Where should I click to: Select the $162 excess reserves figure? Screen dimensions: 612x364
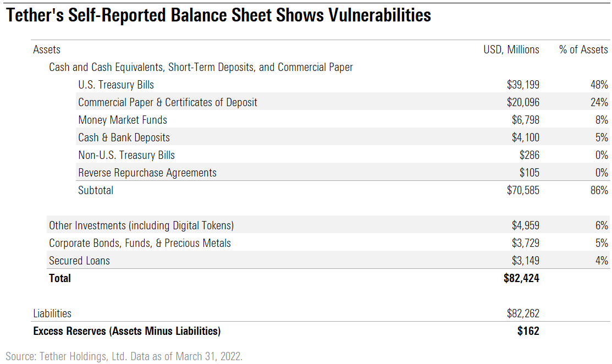click(529, 331)
